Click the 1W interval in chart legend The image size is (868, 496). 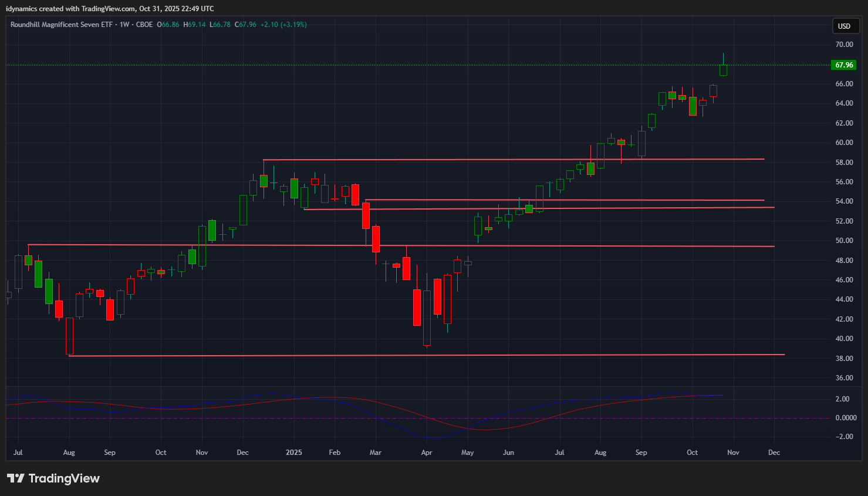point(124,25)
